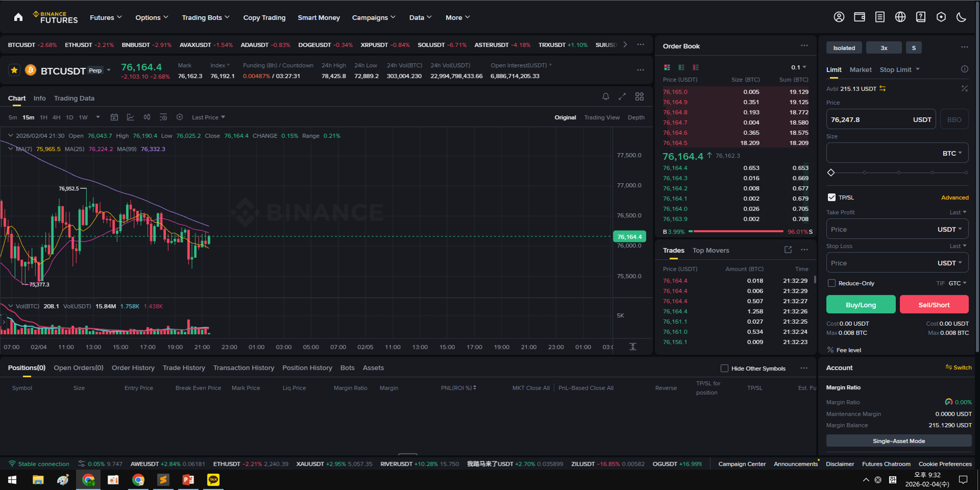Viewport: 980px width, 490px height.
Task: Open the user profile icon
Action: [x=839, y=17]
